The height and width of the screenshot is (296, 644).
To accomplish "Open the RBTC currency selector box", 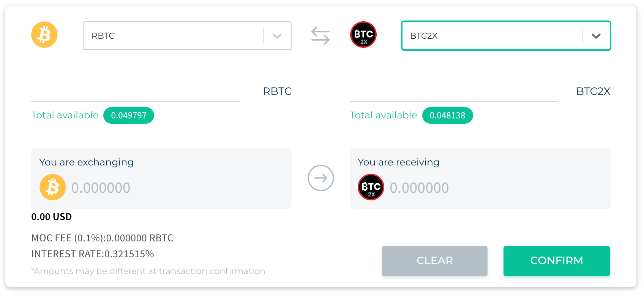I will [187, 36].
